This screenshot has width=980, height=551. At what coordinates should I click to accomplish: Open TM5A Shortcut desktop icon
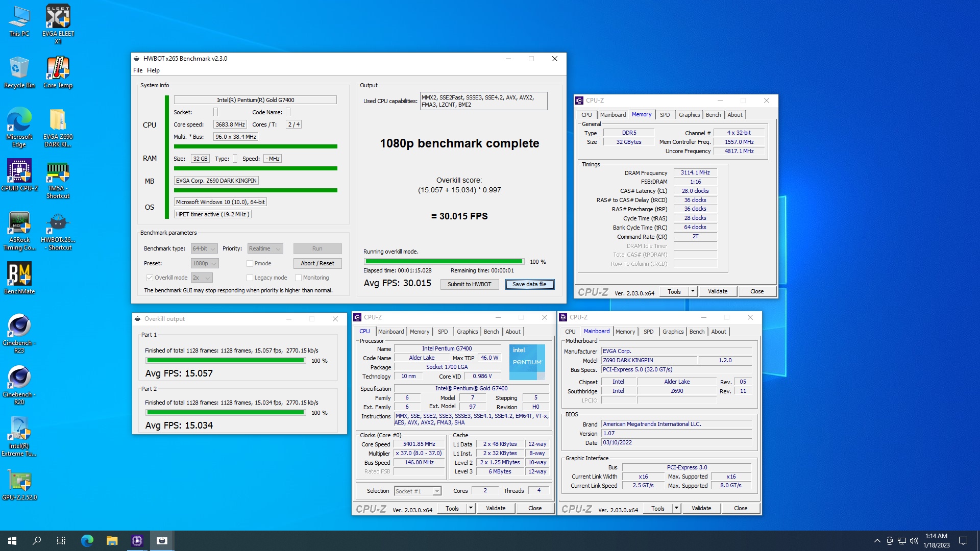point(58,179)
